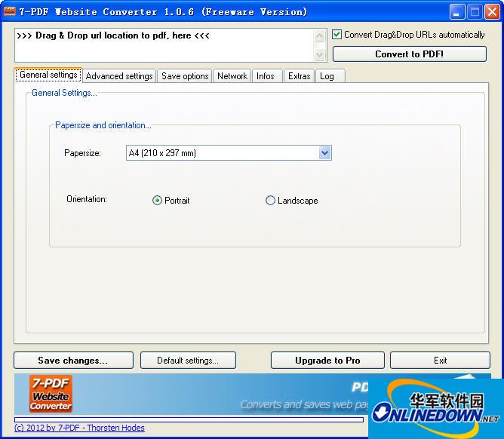Viewport: 504px width, 439px height.
Task: Click the 7-PDF app icon in title bar
Action: pyautogui.click(x=9, y=11)
